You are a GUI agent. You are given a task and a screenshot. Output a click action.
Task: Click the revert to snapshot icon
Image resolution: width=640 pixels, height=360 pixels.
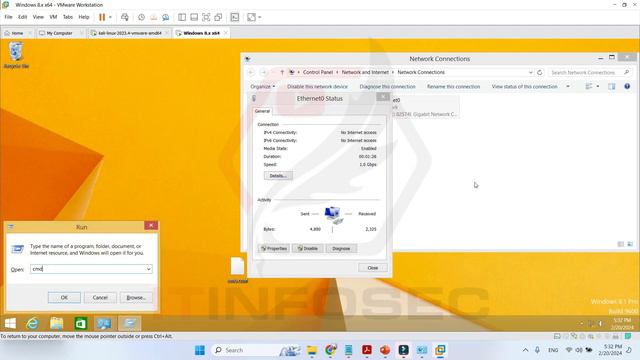tap(153, 17)
